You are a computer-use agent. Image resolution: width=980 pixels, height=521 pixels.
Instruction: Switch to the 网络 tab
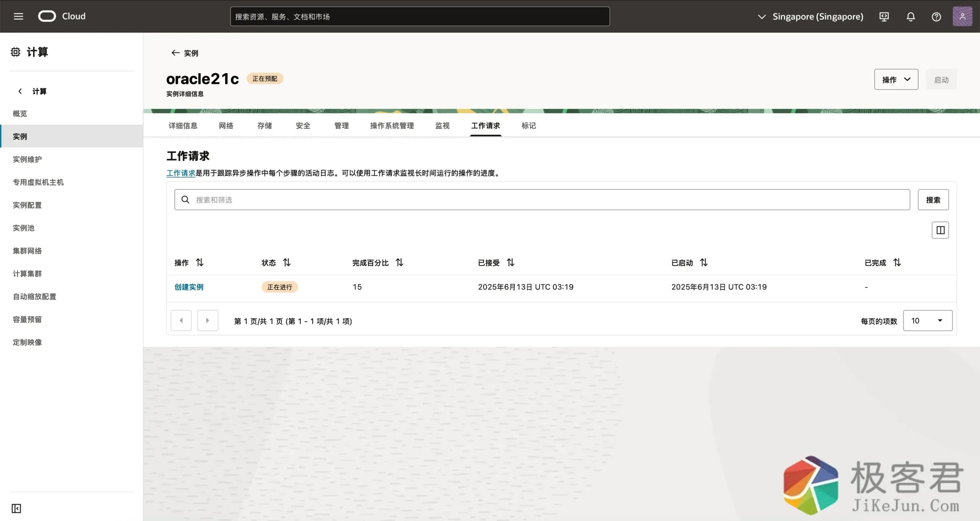226,126
